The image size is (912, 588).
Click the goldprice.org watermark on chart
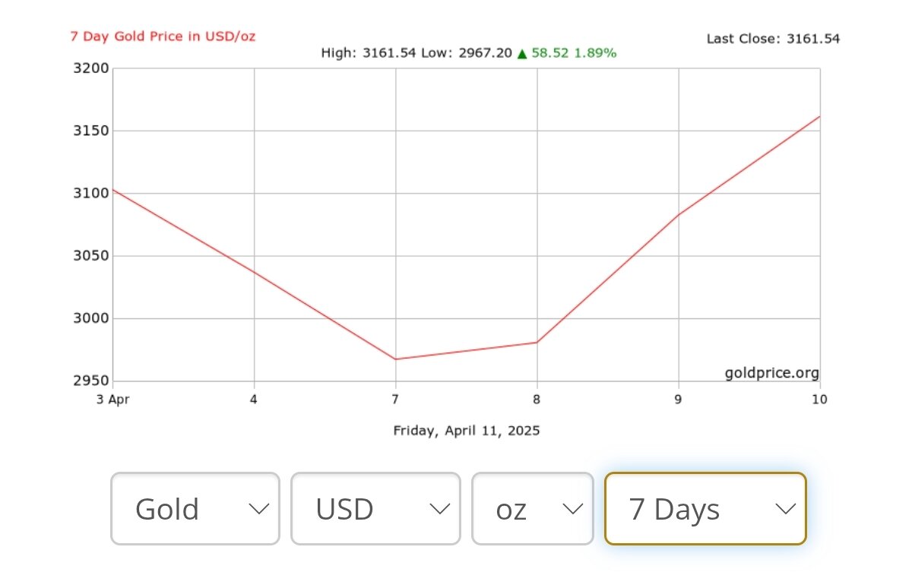coord(771,373)
